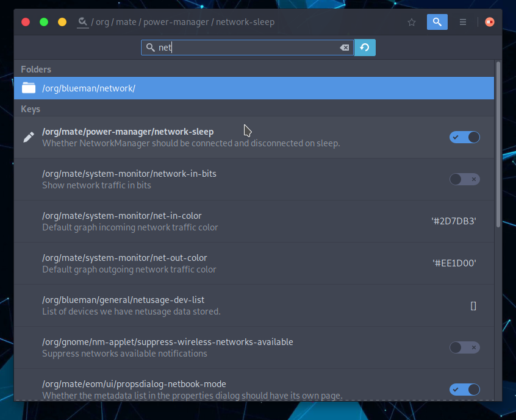Click 'org' in the path breadcrumb
This screenshot has height=420, width=516.
click(102, 22)
